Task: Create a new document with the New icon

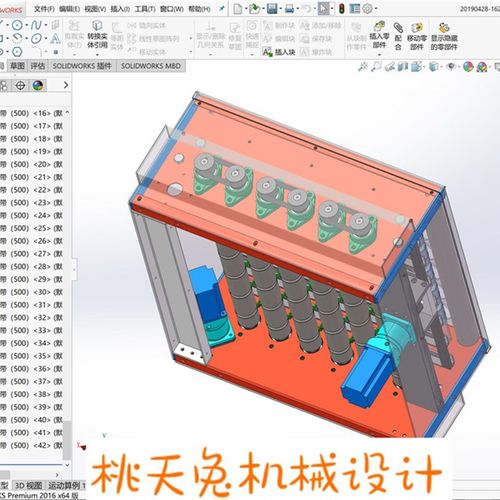Action: pyautogui.click(x=238, y=9)
